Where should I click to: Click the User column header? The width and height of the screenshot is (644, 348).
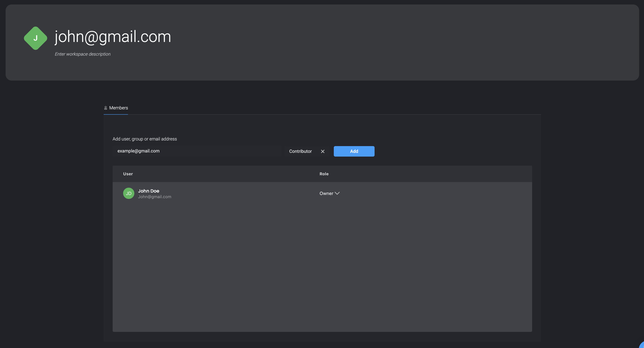pyautogui.click(x=128, y=174)
